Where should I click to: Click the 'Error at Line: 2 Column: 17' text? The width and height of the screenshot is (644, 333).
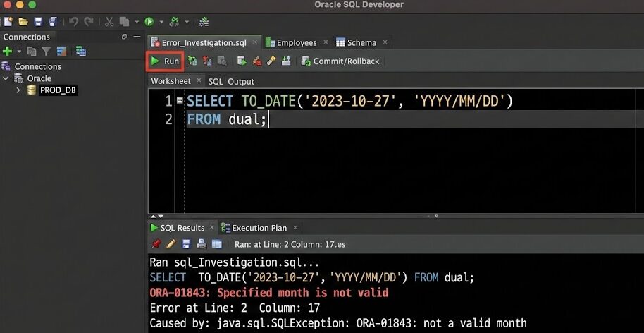235,308
